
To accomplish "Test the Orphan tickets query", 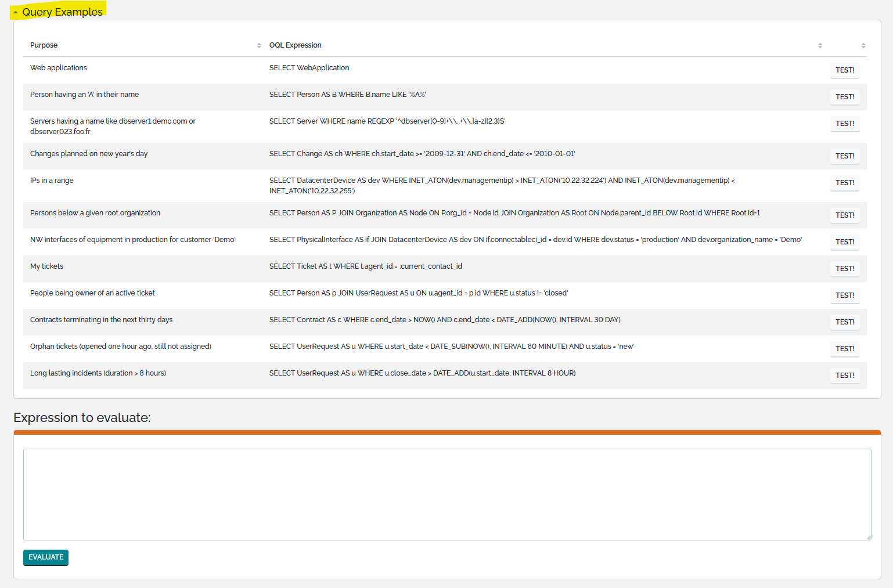I will point(844,349).
